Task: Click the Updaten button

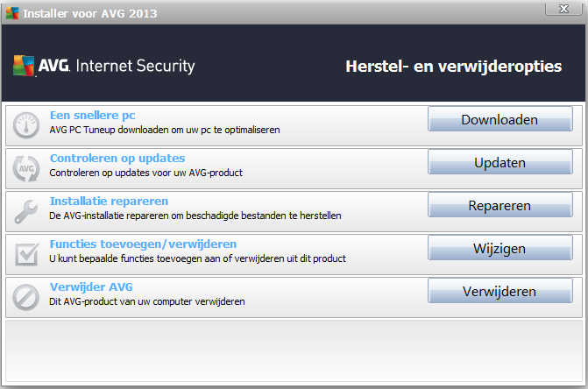Action: tap(499, 162)
